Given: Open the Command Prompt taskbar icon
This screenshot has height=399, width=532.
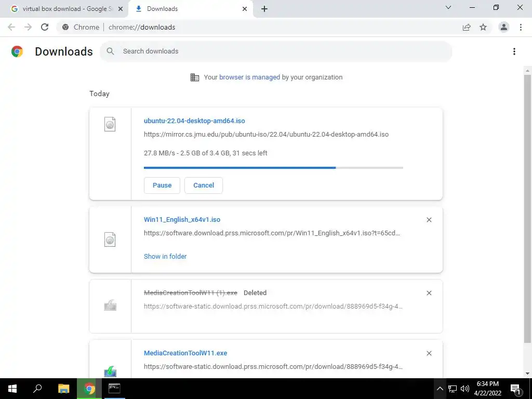Looking at the screenshot, I should tap(114, 389).
